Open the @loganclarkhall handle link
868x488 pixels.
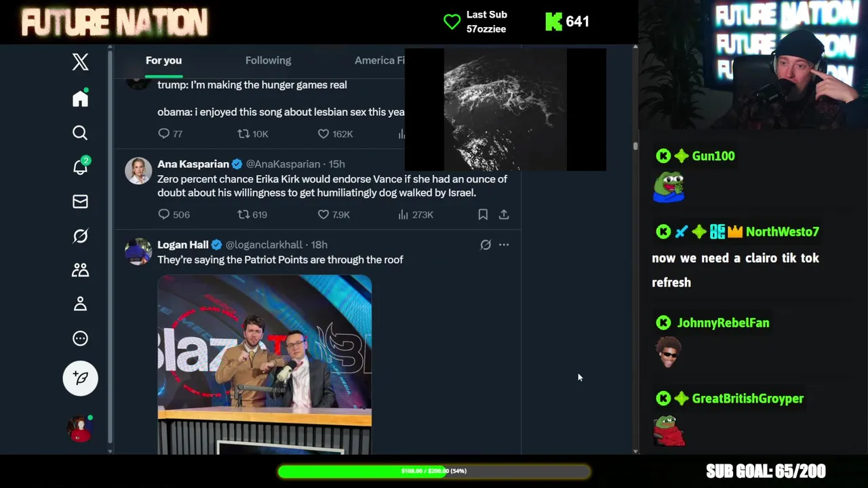(x=264, y=245)
